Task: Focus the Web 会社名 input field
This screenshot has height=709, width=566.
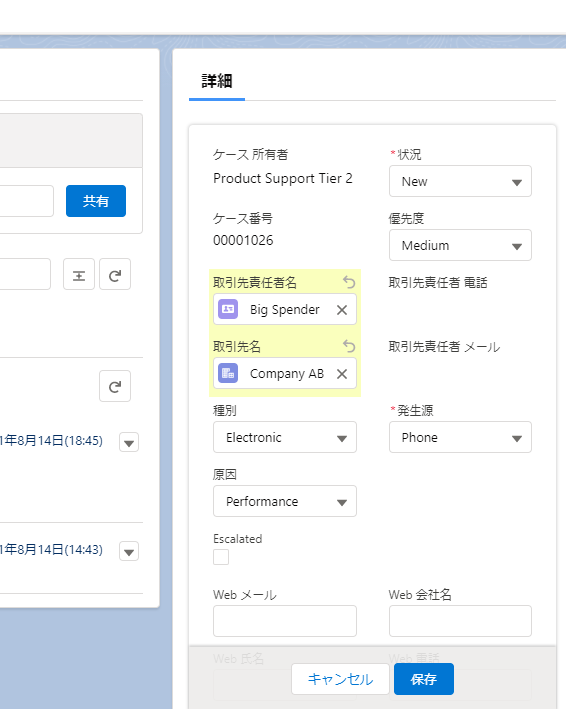Action: coord(460,621)
